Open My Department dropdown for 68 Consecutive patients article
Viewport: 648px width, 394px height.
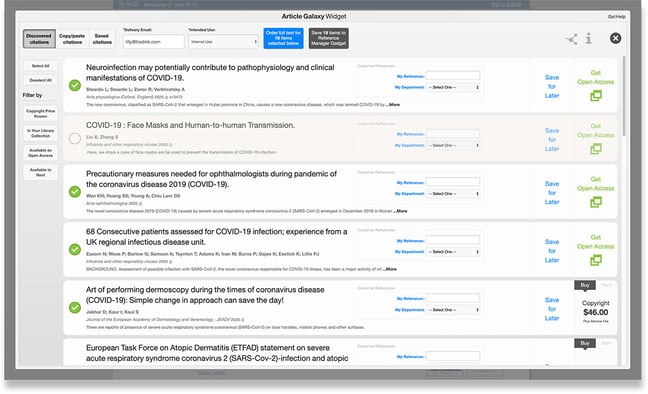point(453,252)
